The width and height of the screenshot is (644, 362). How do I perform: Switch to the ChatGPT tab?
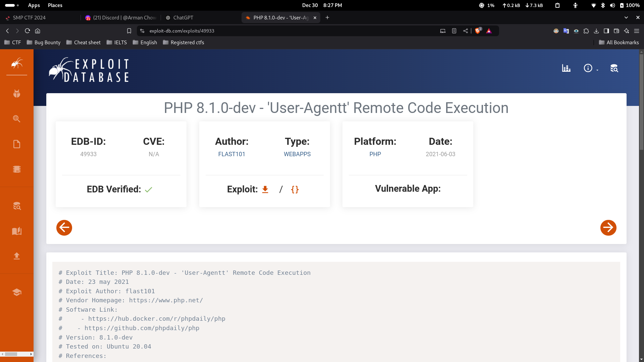point(183,18)
